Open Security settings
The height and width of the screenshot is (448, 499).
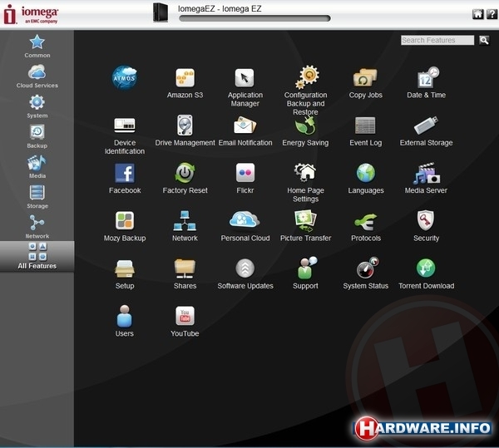(426, 226)
